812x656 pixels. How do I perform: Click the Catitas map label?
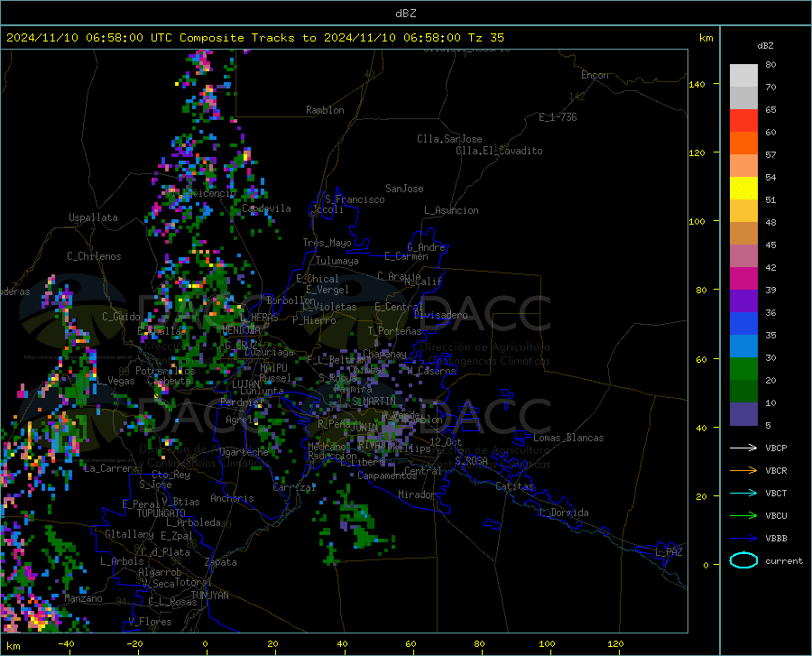pos(514,486)
